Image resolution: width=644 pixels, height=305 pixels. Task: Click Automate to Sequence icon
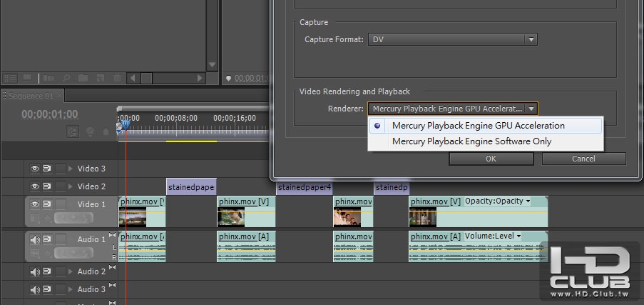pyautogui.click(x=48, y=78)
